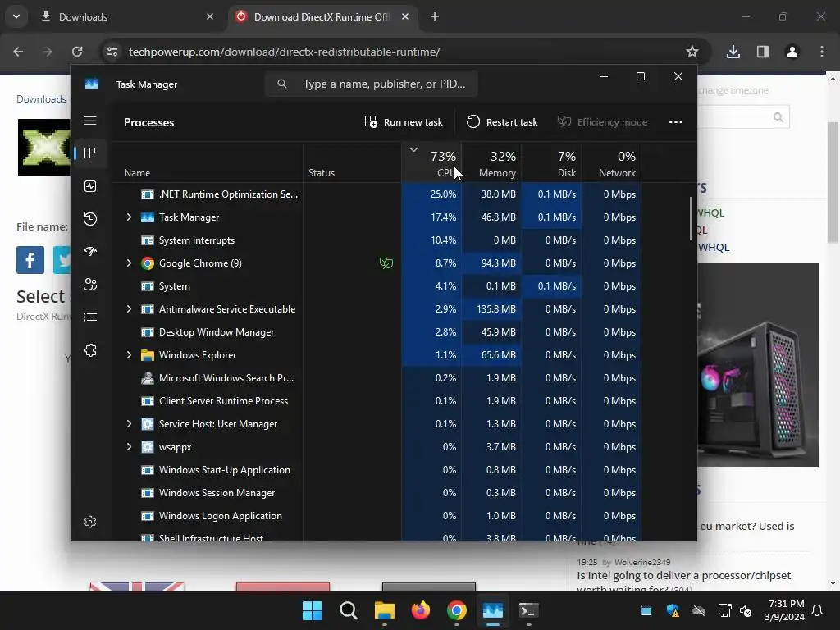The width and height of the screenshot is (840, 630).
Task: Click the Restart task button
Action: tap(501, 122)
